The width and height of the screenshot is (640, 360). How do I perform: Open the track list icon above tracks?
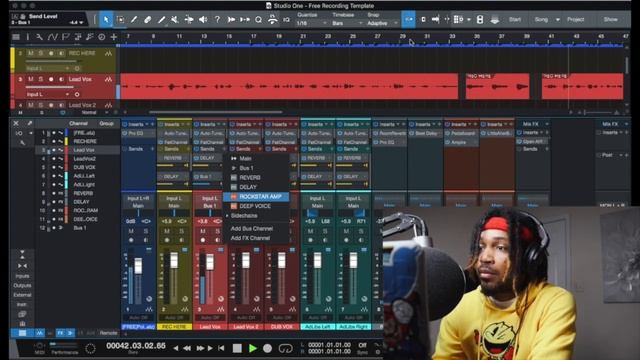point(16,37)
